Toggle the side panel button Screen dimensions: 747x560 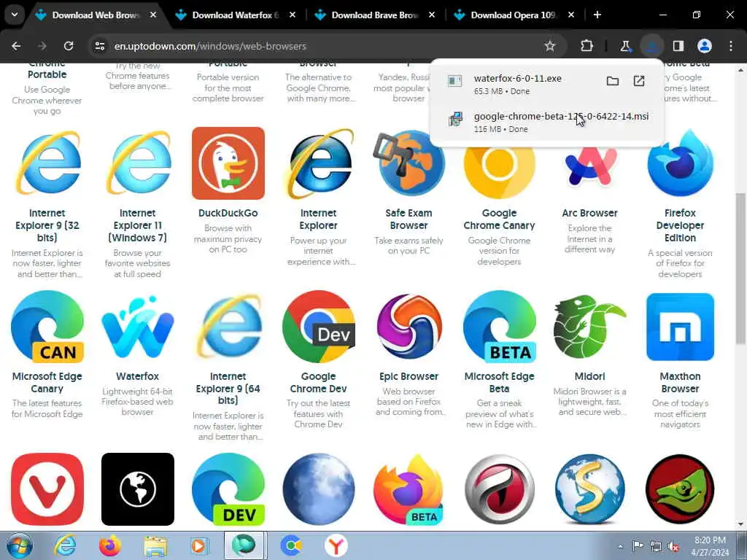[678, 46]
